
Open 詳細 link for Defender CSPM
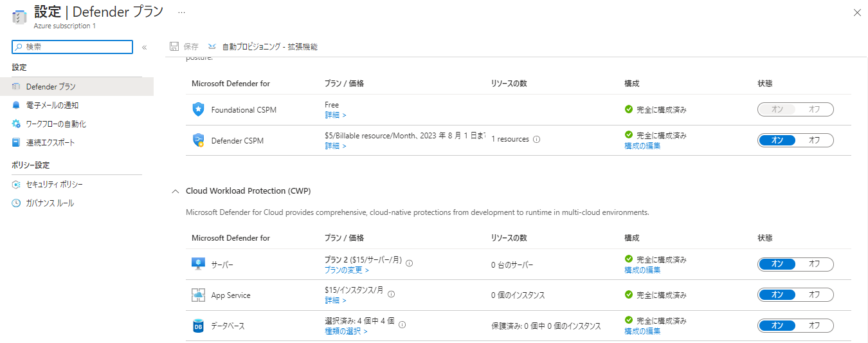click(336, 145)
